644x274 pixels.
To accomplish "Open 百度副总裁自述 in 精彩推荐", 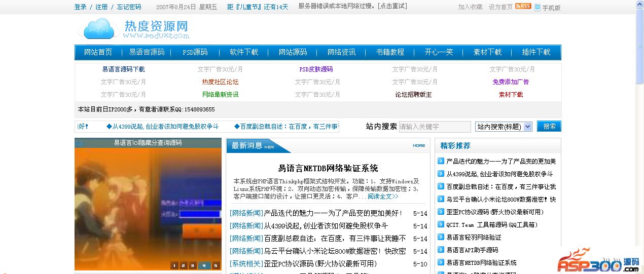I will [501, 186].
